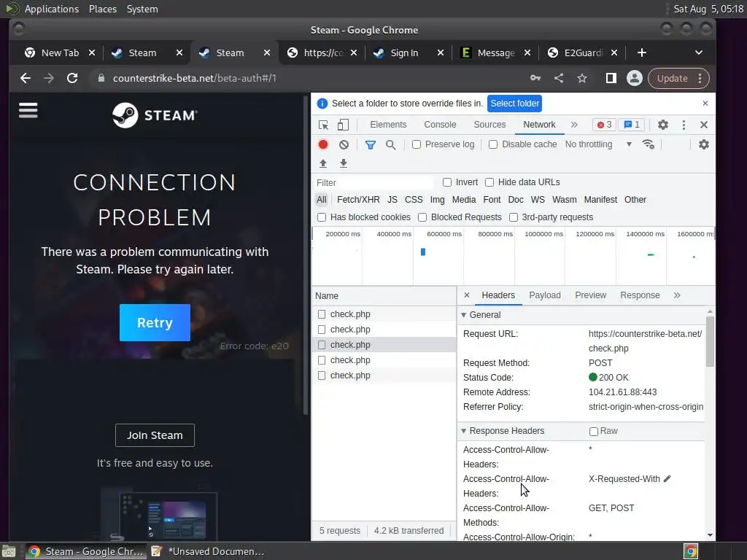
Task: Click the Select folder button
Action: (514, 104)
